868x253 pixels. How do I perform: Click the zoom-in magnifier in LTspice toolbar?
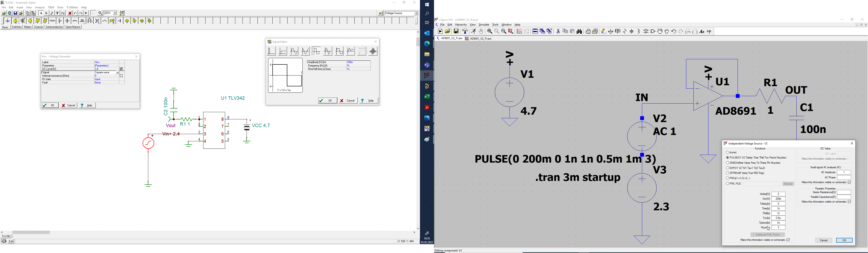click(x=490, y=31)
